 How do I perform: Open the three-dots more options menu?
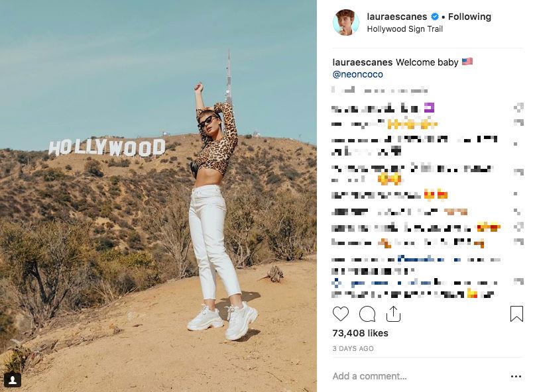[516, 376]
